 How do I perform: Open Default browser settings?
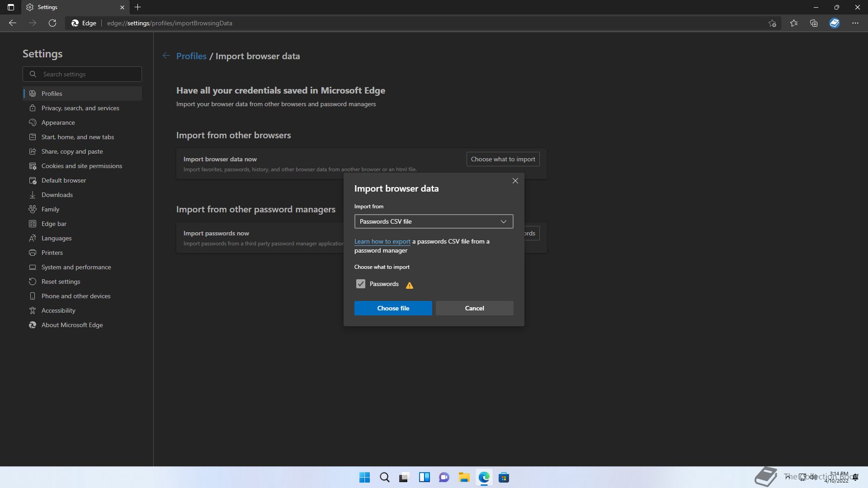(x=82, y=180)
